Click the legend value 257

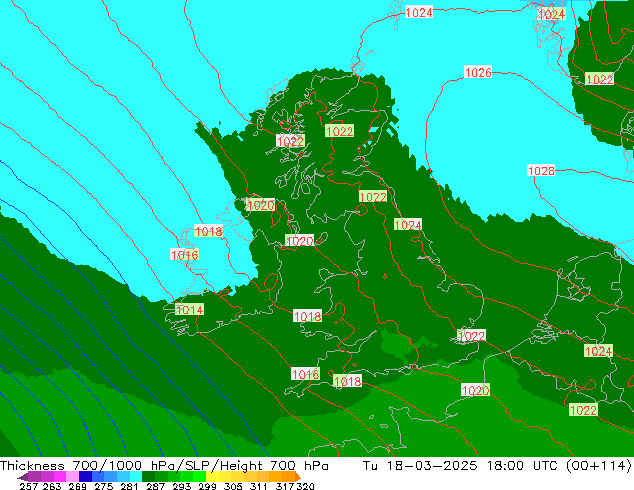pos(29,486)
